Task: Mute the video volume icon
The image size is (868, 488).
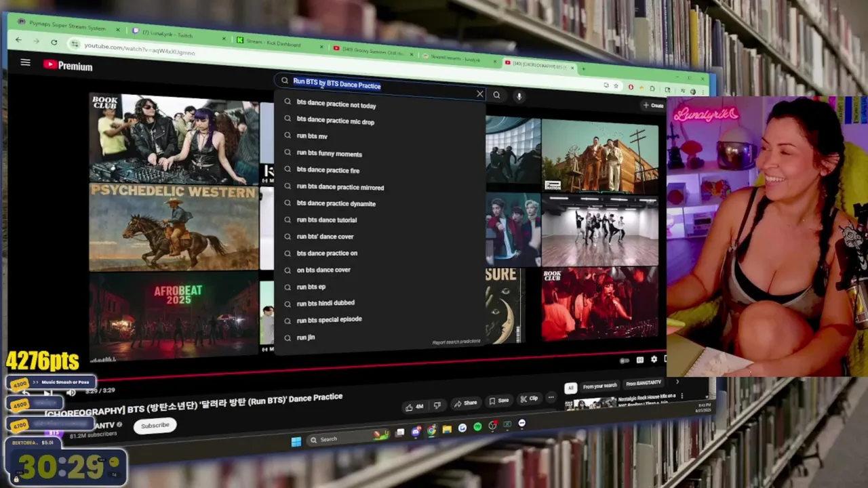Action: [x=71, y=392]
